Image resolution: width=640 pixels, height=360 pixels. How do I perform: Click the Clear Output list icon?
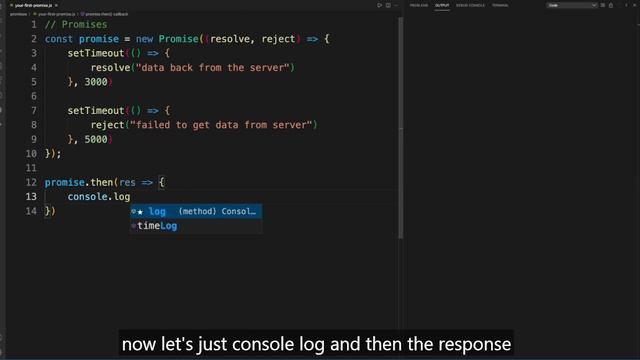click(x=603, y=5)
